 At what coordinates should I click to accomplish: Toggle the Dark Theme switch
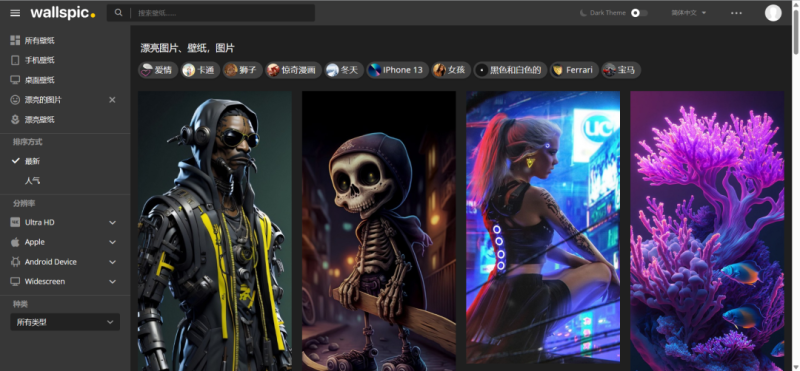click(639, 13)
